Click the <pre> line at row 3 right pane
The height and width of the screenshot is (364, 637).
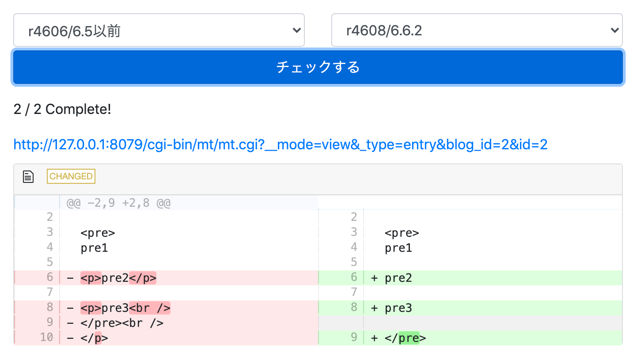click(x=402, y=232)
